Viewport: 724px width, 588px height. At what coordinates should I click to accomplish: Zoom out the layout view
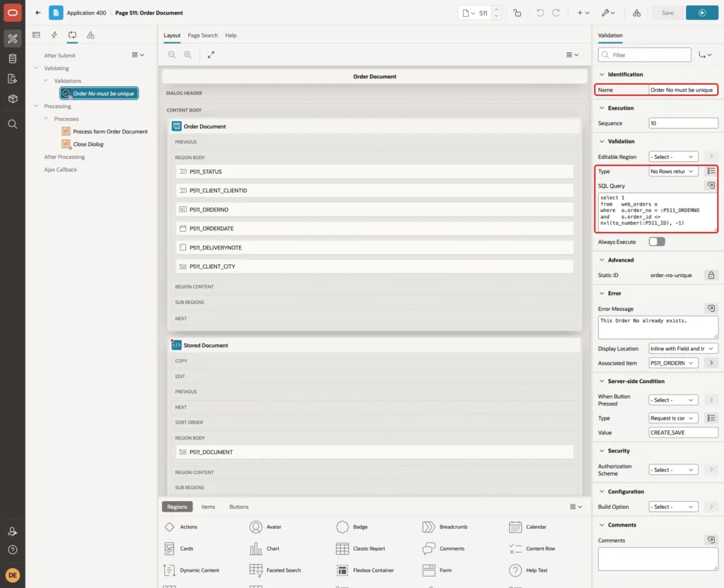coord(172,55)
